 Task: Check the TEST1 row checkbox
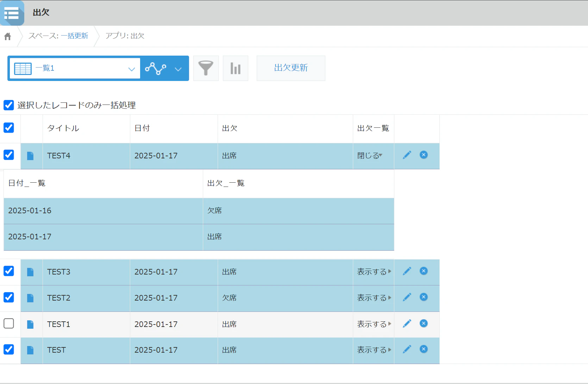point(9,323)
